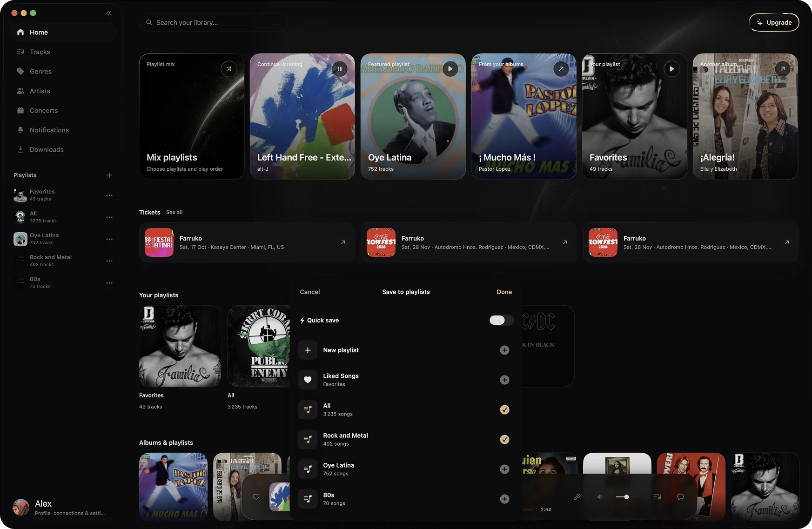Screen dimensions: 812x529
Task: Add a new playlist with the sidebar plus
Action: [x=109, y=175]
